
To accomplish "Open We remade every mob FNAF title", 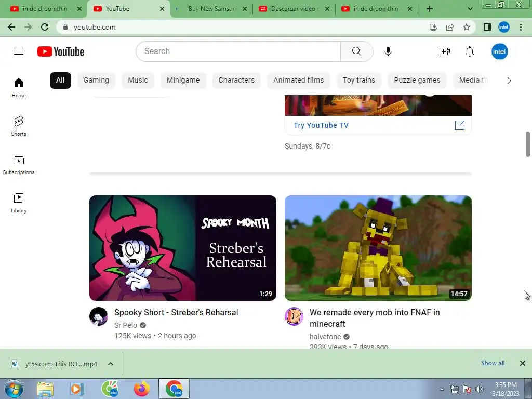I will 375,318.
